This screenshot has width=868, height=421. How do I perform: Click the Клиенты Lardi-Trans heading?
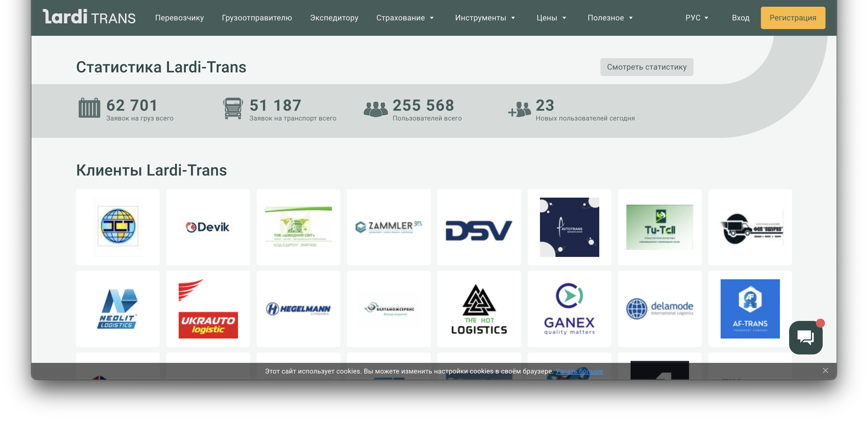point(151,171)
